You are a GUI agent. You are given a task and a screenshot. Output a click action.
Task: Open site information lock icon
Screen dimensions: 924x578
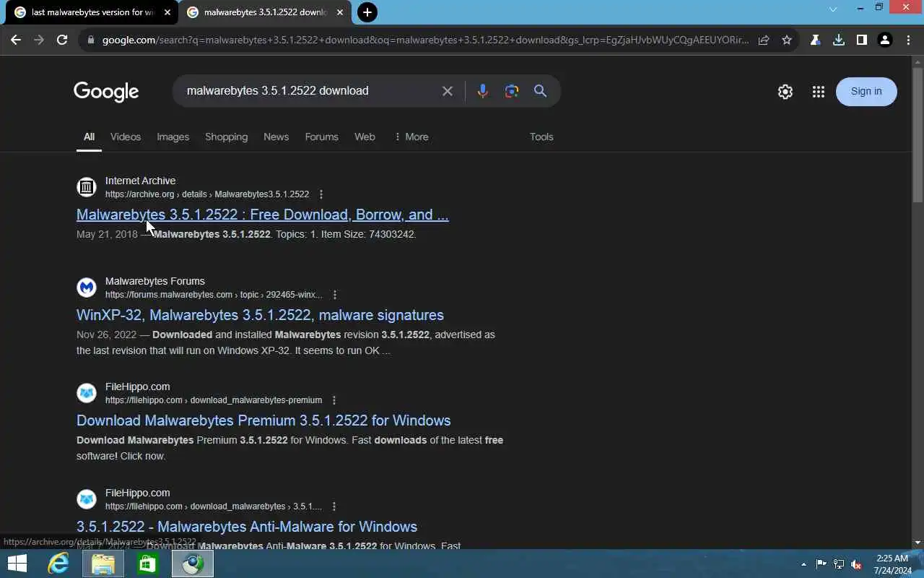coord(90,40)
